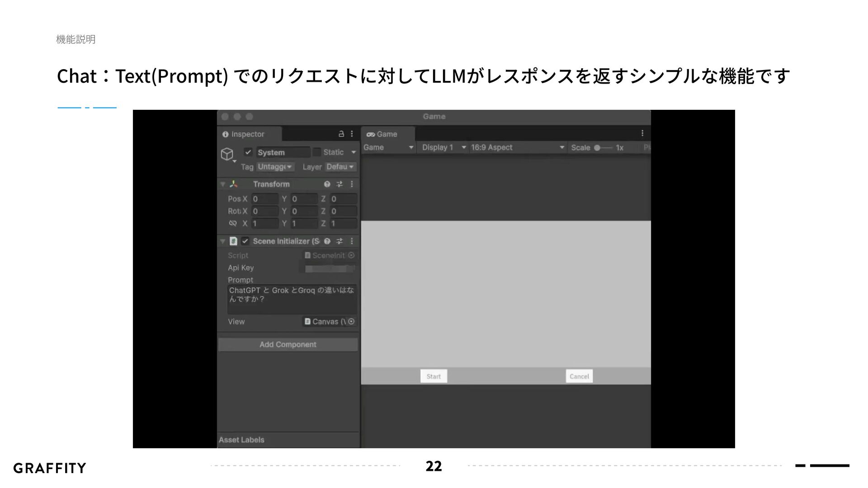Click the GameObject cube icon
This screenshot has width=868, height=488.
[227, 154]
